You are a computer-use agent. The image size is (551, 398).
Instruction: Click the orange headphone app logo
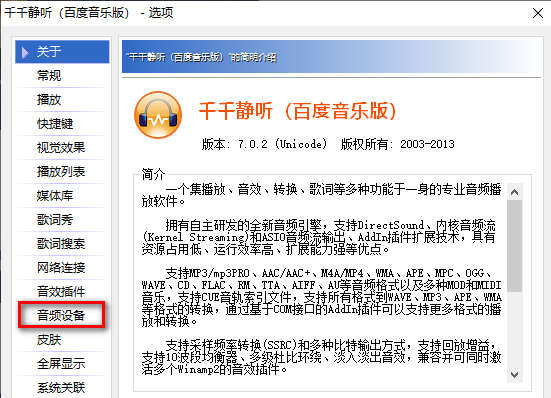158,115
